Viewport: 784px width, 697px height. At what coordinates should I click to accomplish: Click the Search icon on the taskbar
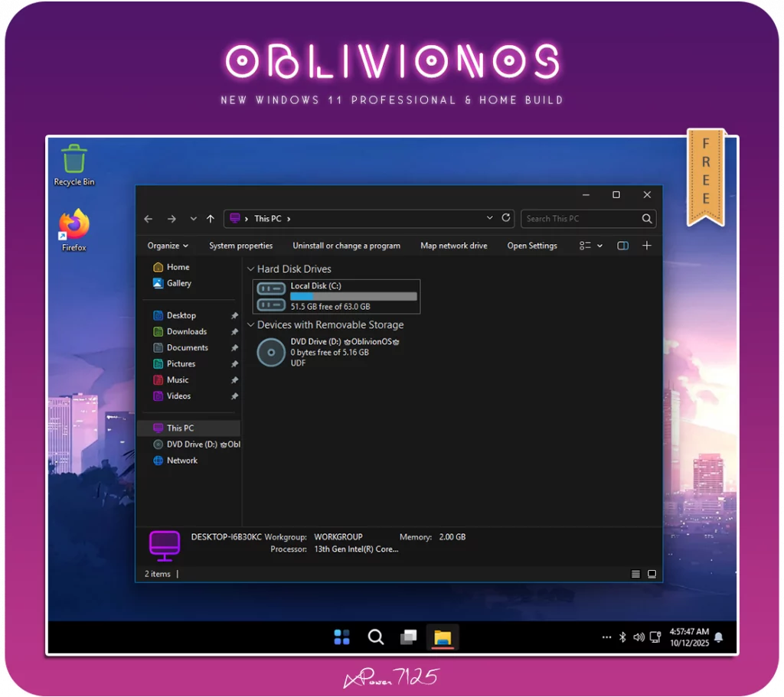point(375,637)
